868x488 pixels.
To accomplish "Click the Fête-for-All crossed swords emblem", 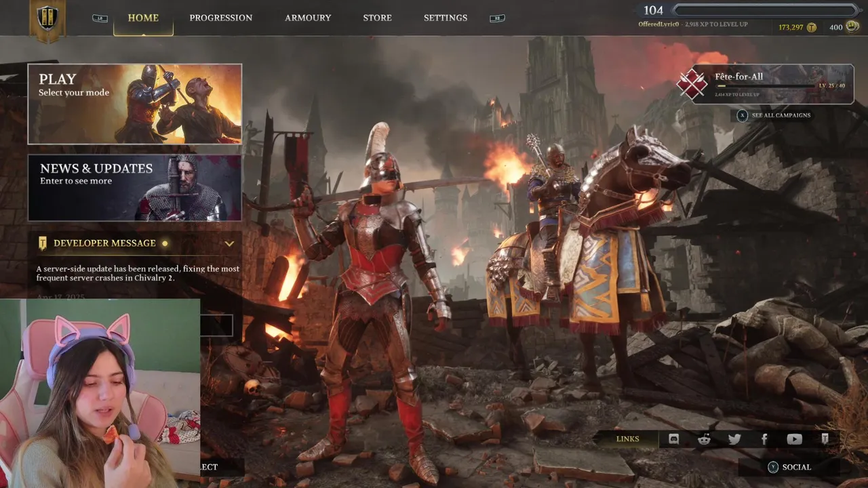I will (x=692, y=84).
